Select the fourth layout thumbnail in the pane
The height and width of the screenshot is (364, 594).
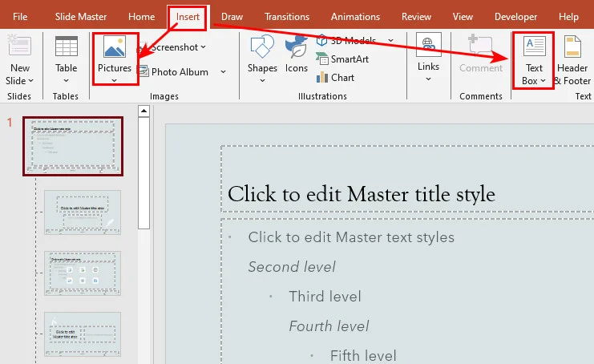coord(83,334)
